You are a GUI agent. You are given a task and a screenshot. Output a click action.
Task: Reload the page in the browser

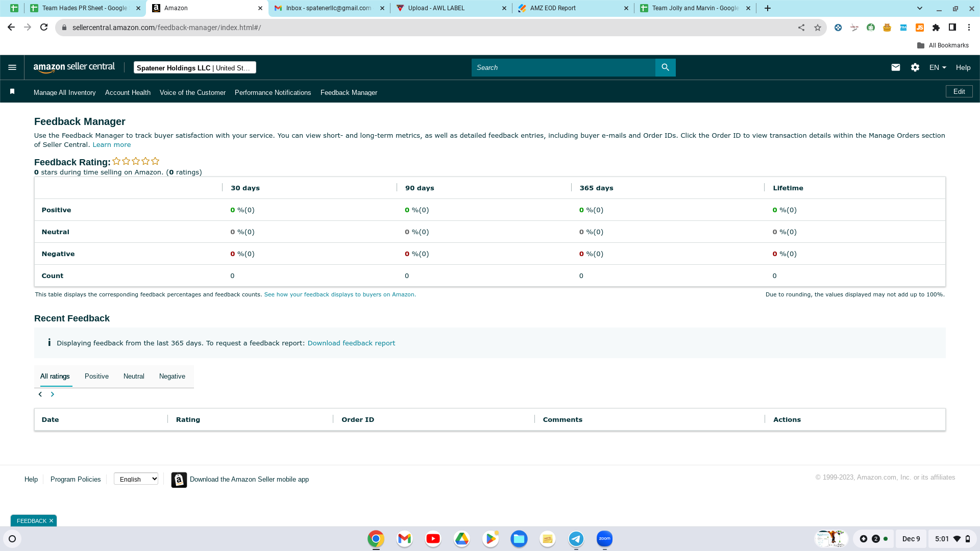pyautogui.click(x=44, y=27)
